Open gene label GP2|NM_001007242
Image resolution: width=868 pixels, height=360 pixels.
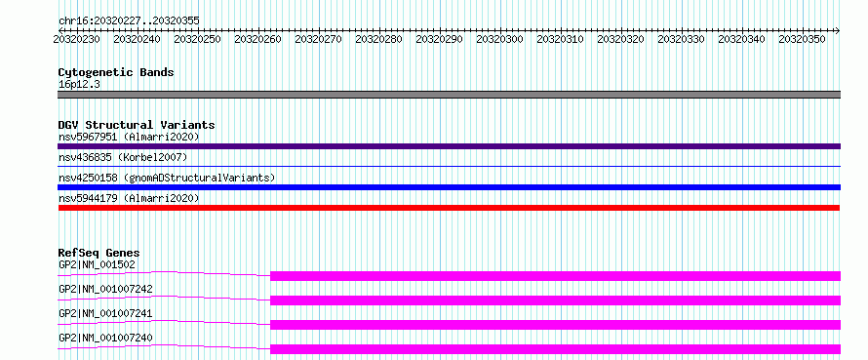pyautogui.click(x=105, y=289)
